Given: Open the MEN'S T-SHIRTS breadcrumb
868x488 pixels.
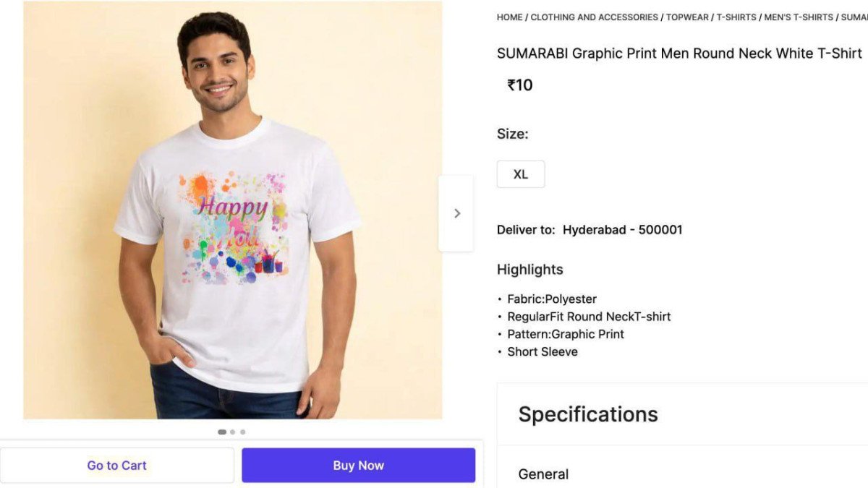Looking at the screenshot, I should (x=799, y=17).
